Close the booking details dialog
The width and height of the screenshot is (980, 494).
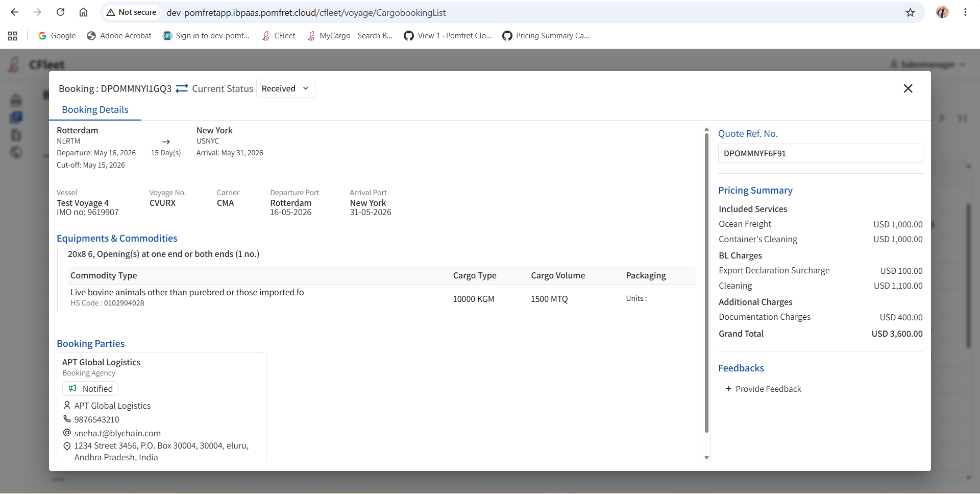click(908, 88)
